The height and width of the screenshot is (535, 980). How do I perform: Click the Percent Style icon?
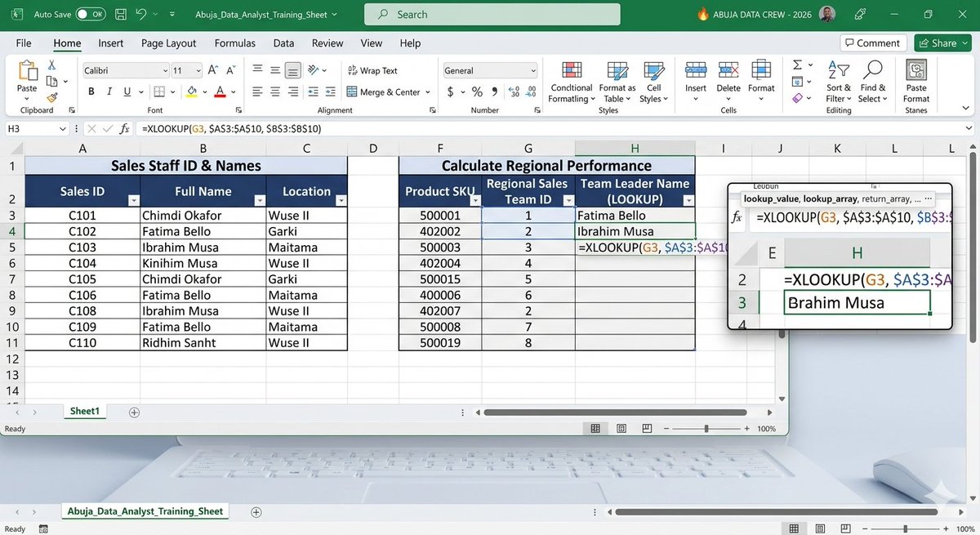point(478,92)
